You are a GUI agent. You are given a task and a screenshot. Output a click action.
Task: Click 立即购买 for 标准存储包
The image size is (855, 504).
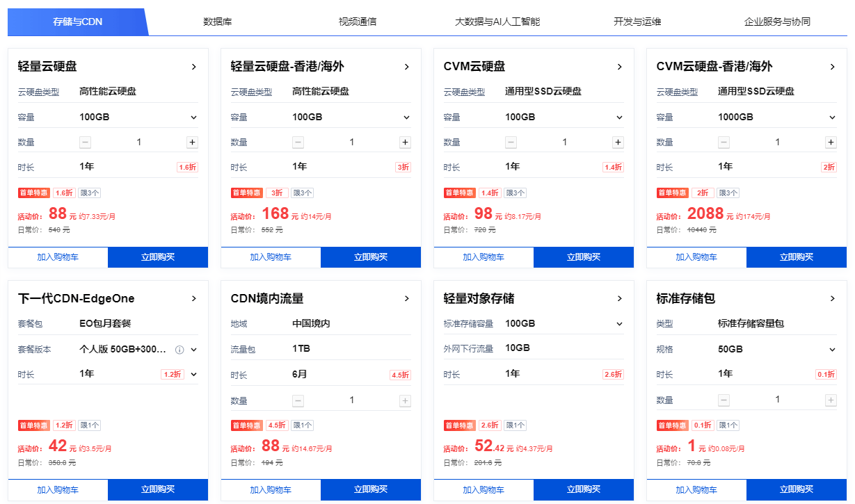797,489
